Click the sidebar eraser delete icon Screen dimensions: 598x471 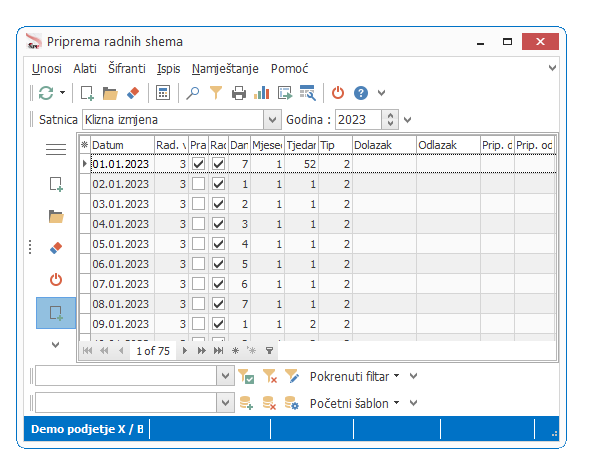pos(56,248)
